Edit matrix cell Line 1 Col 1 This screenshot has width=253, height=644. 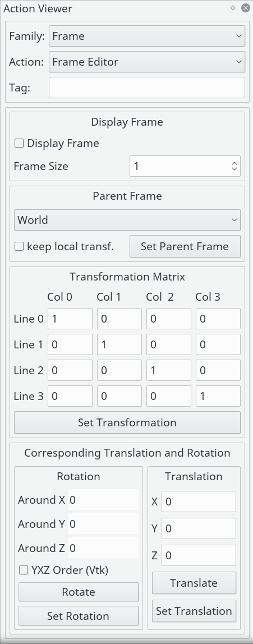(x=119, y=344)
